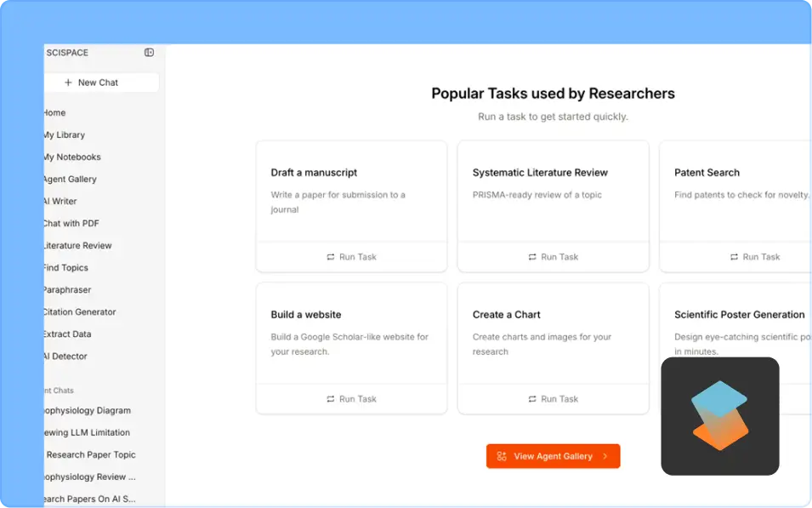Run Task for Draft a manuscript
This screenshot has height=508, width=812.
coord(352,257)
